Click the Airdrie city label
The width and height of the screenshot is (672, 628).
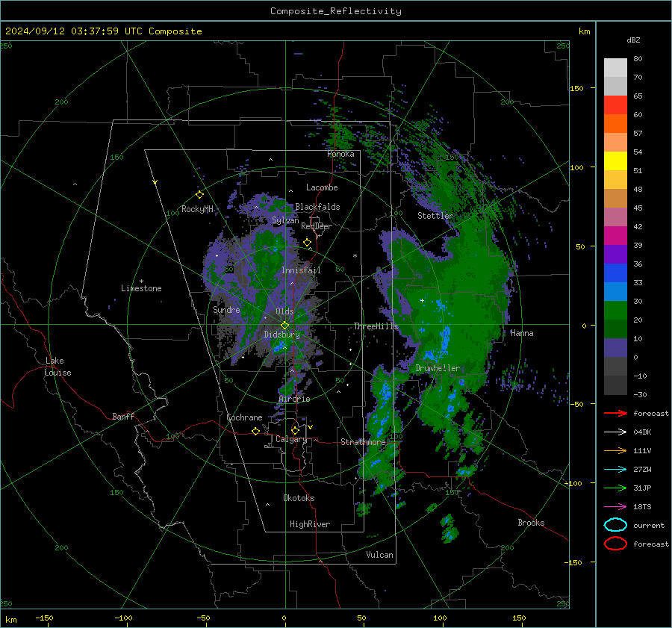[294, 399]
